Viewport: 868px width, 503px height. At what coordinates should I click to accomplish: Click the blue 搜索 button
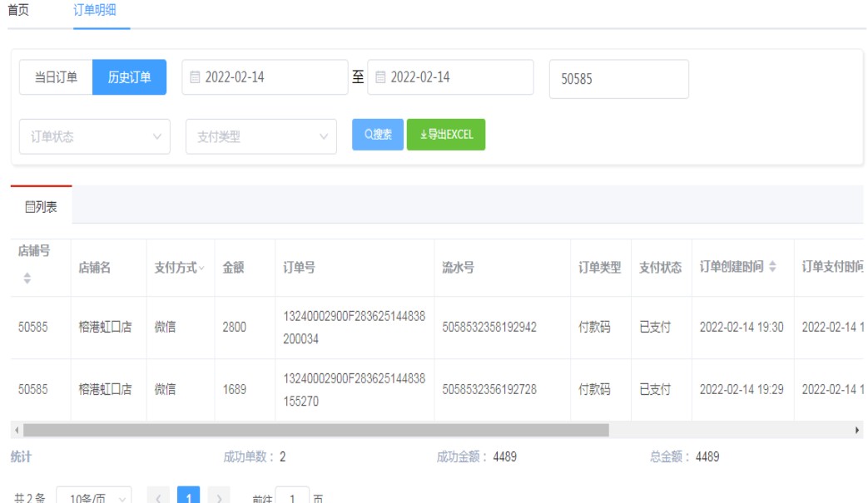pyautogui.click(x=377, y=135)
